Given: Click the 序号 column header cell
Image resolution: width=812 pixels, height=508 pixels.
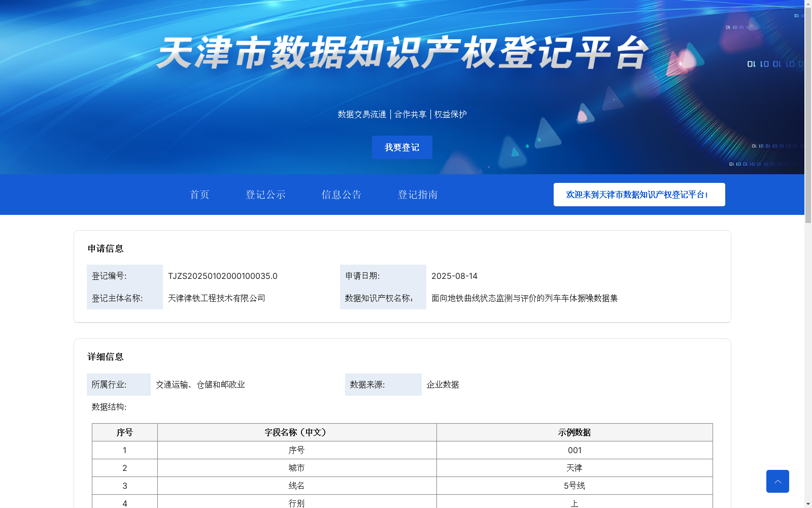Looking at the screenshot, I should 125,432.
